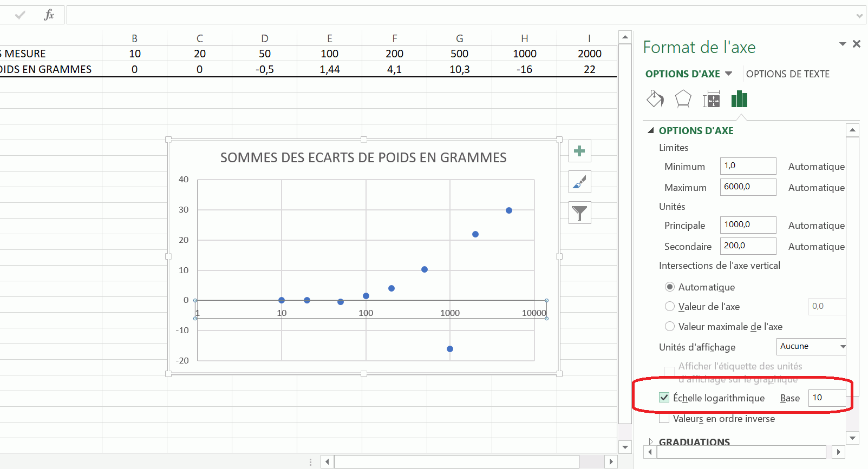The image size is (868, 469).
Task: Expand the formula bar with the chevron
Action: click(859, 16)
